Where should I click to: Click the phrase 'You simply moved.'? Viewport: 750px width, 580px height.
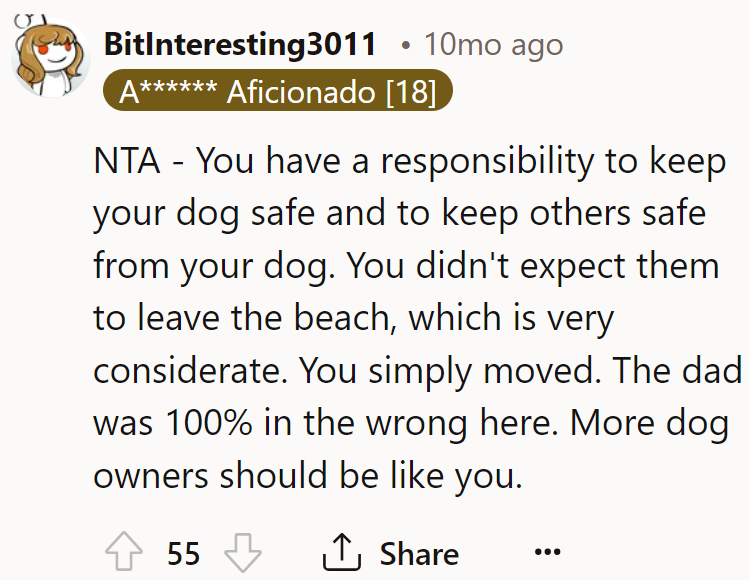pos(450,372)
